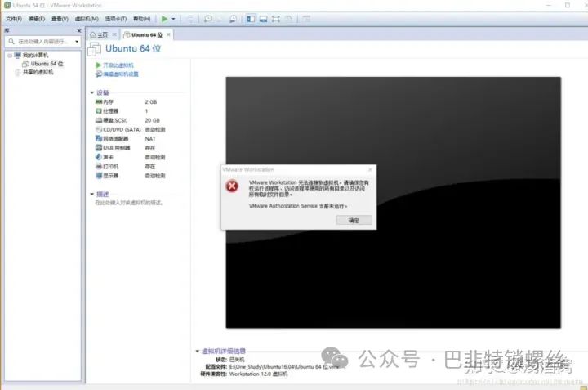Click the Workstation 12.0 compatibility text

258,374
